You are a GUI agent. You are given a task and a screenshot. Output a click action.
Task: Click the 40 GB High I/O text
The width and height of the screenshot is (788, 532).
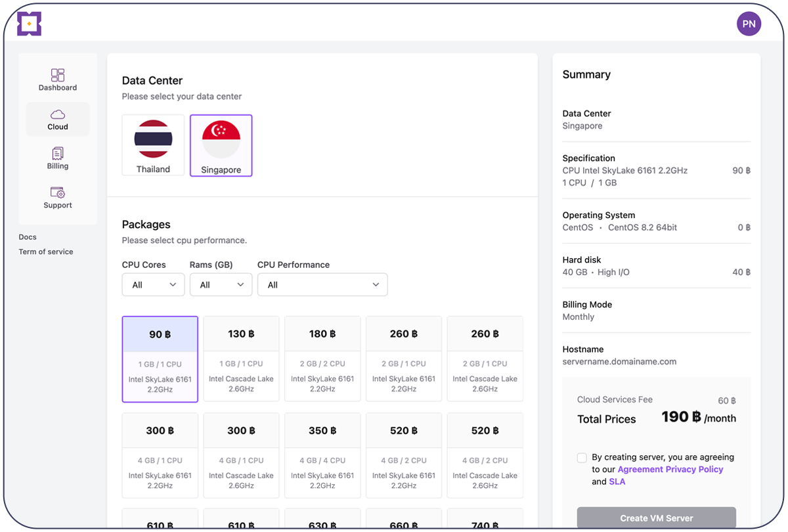596,272
